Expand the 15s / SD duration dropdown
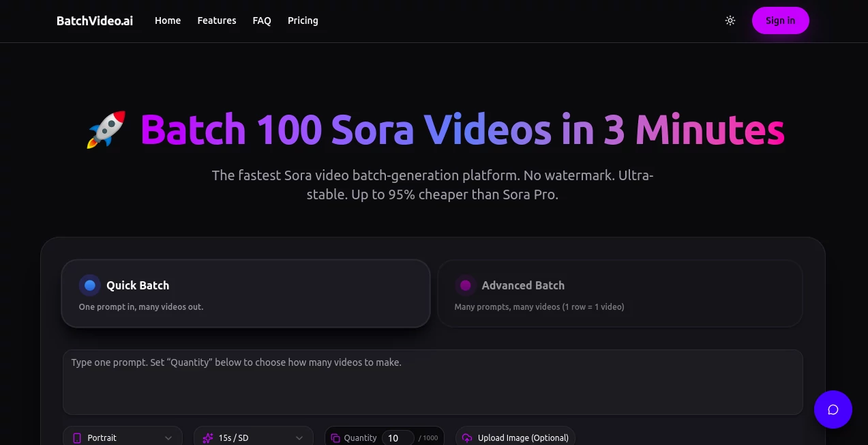The width and height of the screenshot is (868, 445). coord(253,437)
